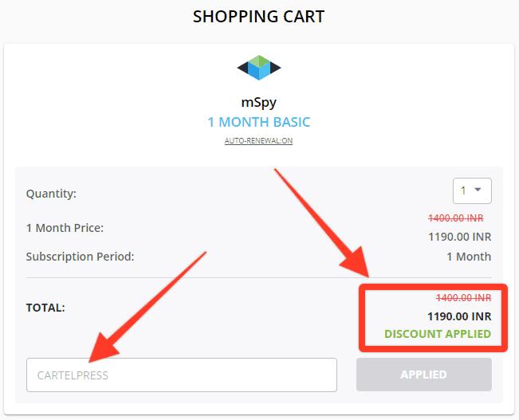Click the crossed-out 1400.00 INR total
Screen dimensions: 519x420
point(463,298)
